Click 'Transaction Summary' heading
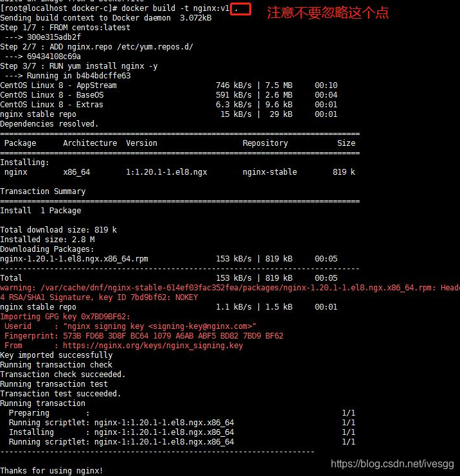This screenshot has height=476, width=460. pos(43,191)
